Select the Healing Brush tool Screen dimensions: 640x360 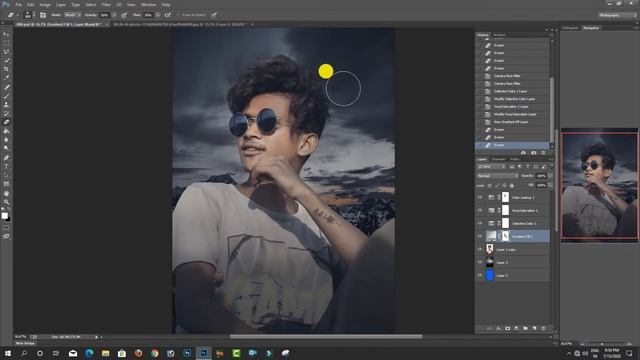[x=6, y=87]
